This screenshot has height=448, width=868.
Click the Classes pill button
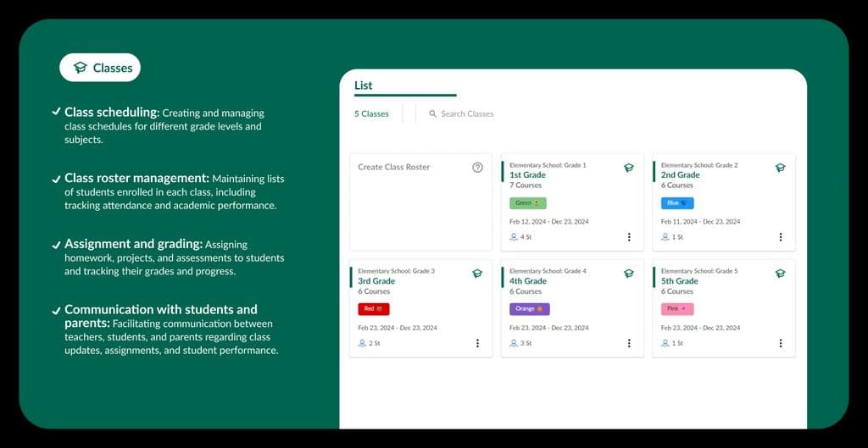pyautogui.click(x=100, y=68)
